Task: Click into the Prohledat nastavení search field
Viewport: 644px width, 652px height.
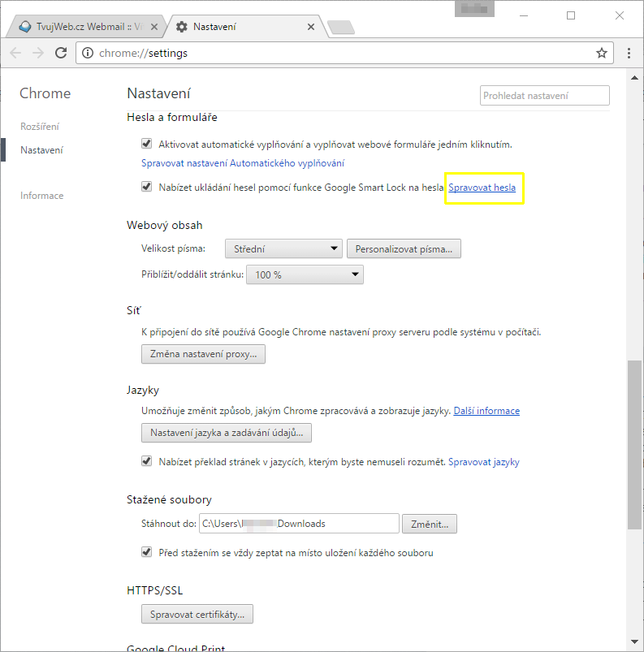Action: [x=544, y=96]
